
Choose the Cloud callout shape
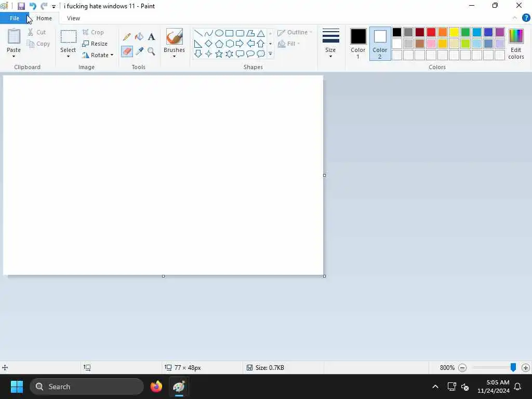(261, 54)
